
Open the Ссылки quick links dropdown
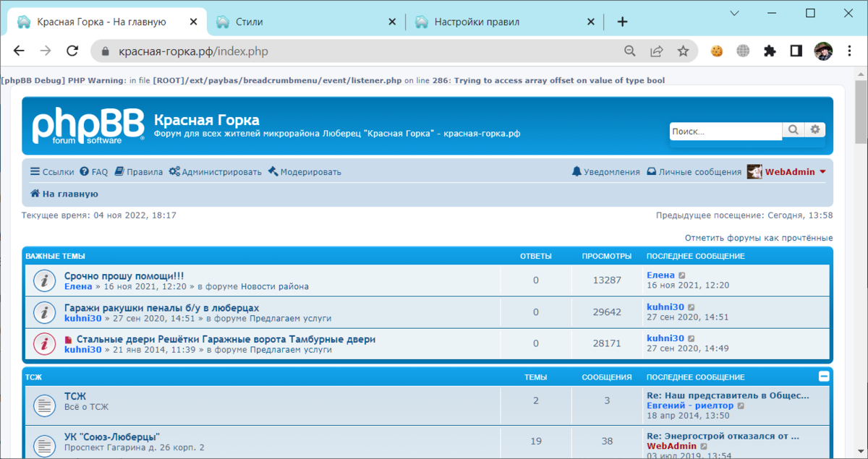tap(52, 172)
